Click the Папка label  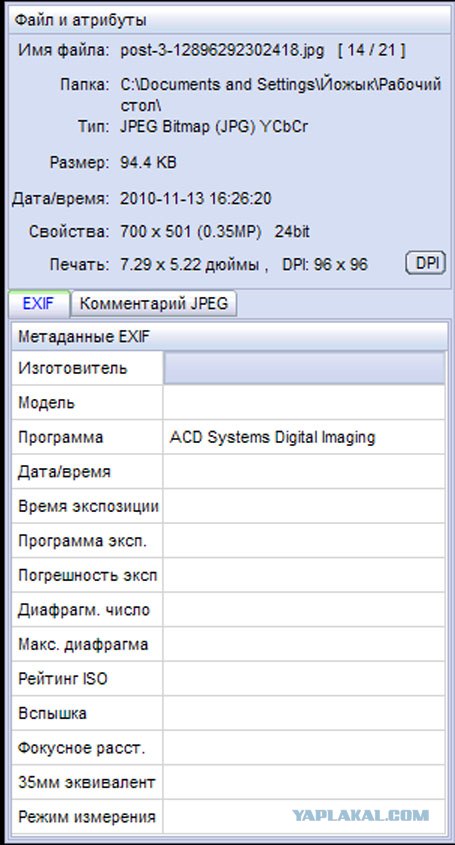85,85
